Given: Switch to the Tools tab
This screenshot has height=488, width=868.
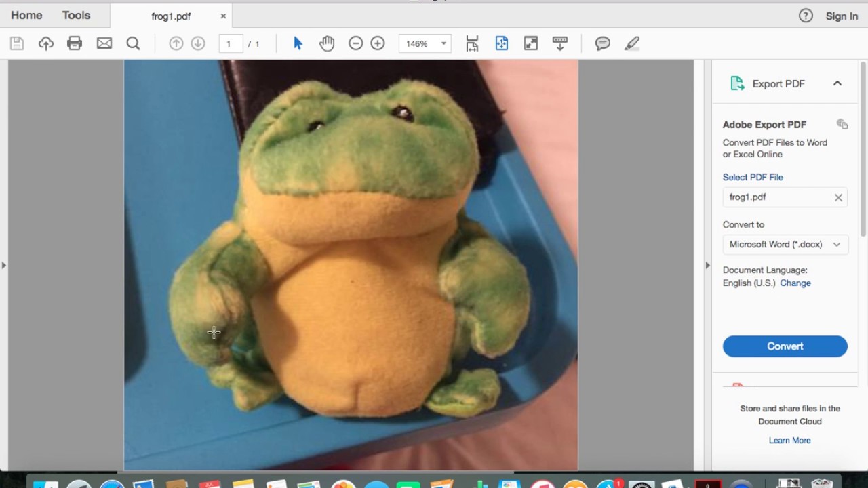Looking at the screenshot, I should pyautogui.click(x=76, y=15).
